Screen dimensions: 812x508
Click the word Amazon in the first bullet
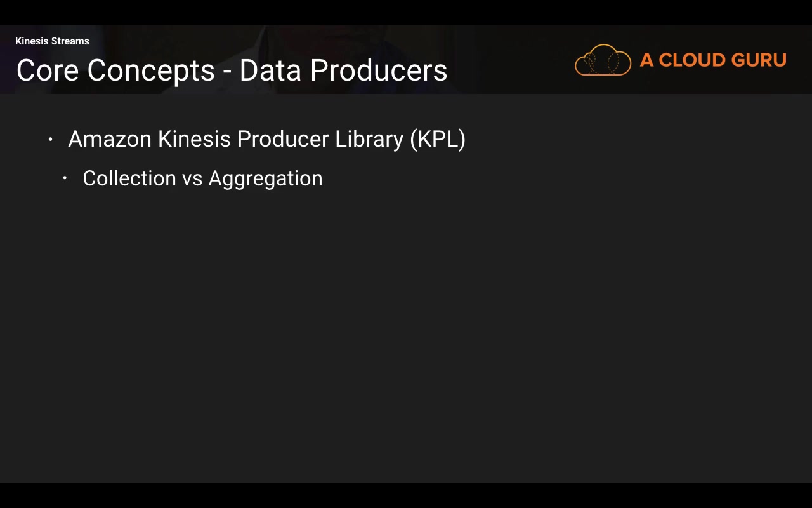[110, 139]
